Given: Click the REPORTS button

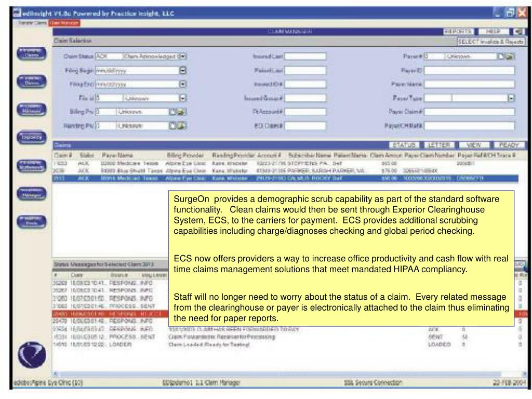Looking at the screenshot, I should pos(459,32).
